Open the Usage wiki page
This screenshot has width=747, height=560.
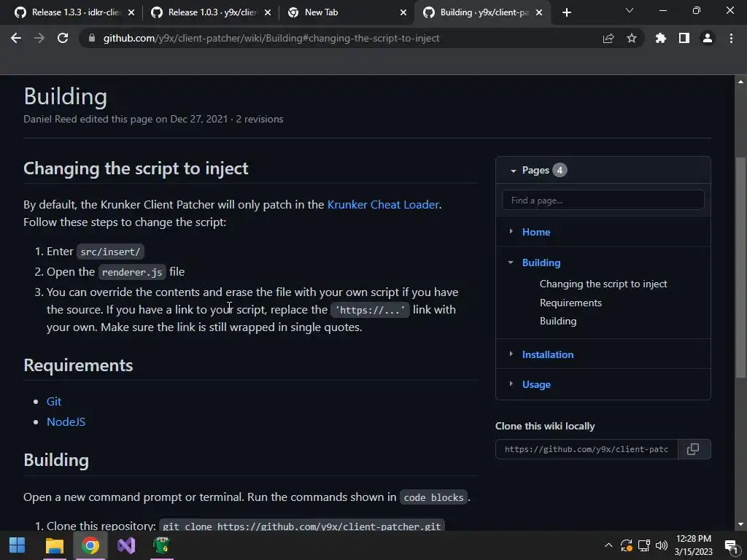(x=536, y=384)
